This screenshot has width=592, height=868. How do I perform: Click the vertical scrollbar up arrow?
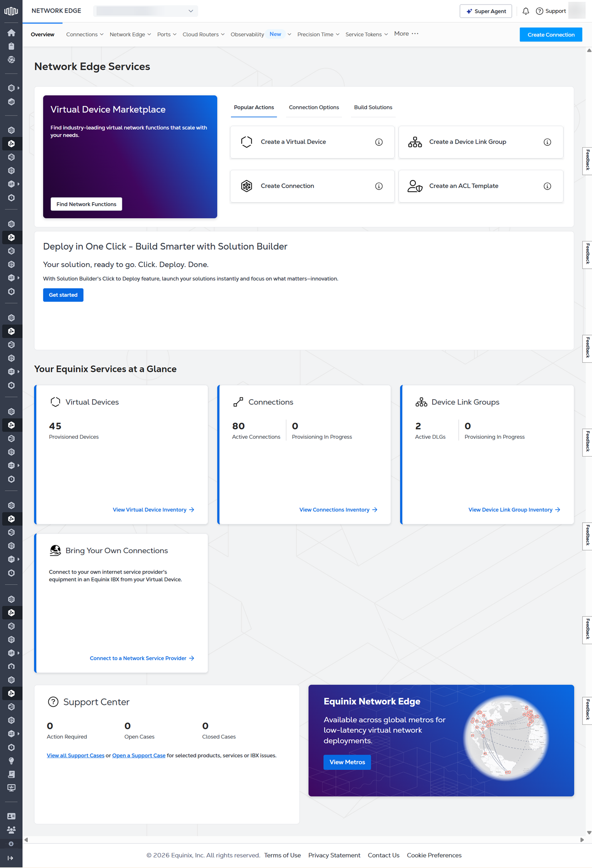589,51
